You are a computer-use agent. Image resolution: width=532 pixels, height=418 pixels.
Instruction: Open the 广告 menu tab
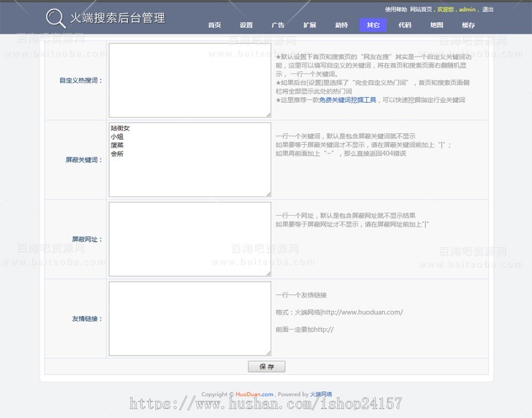[x=278, y=25]
